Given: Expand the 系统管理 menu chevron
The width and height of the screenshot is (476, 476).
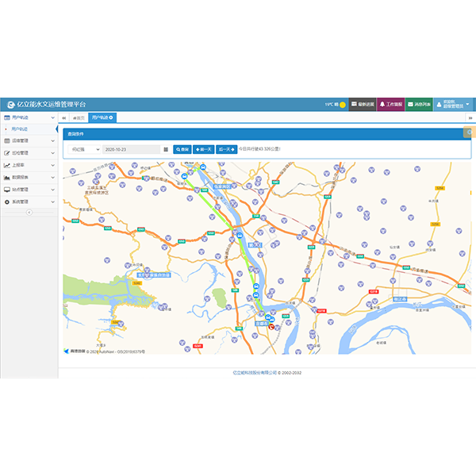Looking at the screenshot, I should [x=53, y=202].
